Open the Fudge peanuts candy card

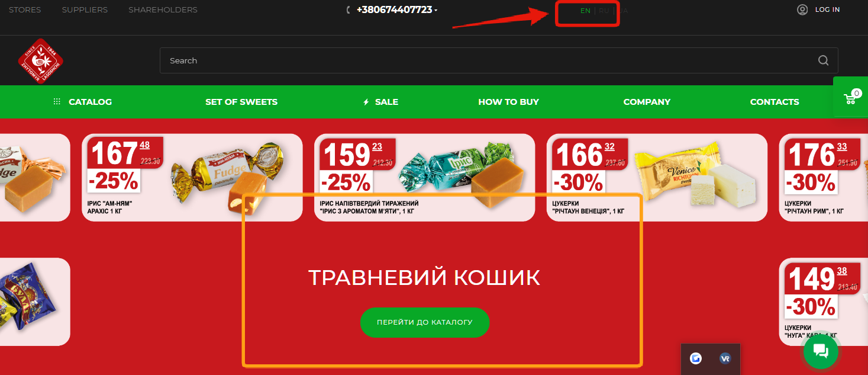coord(192,178)
